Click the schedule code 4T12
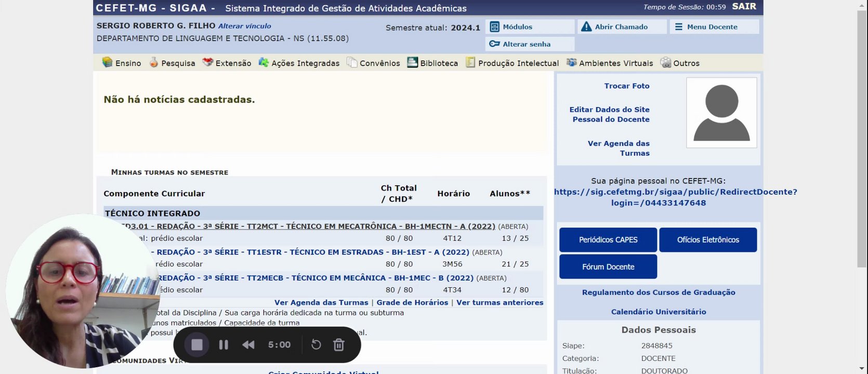The height and width of the screenshot is (374, 868). tap(452, 238)
